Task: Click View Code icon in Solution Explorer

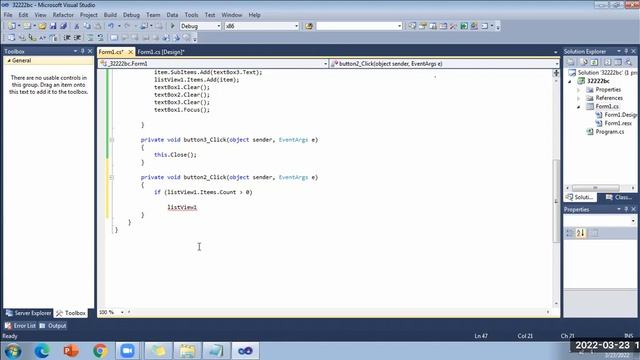Action: click(x=607, y=62)
